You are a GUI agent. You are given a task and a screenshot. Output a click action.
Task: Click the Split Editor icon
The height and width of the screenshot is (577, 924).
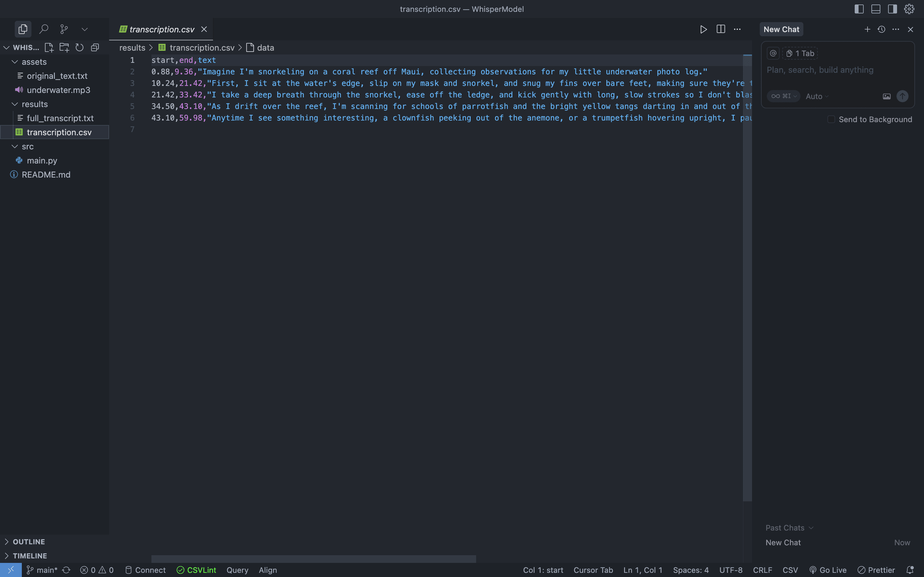pyautogui.click(x=721, y=29)
